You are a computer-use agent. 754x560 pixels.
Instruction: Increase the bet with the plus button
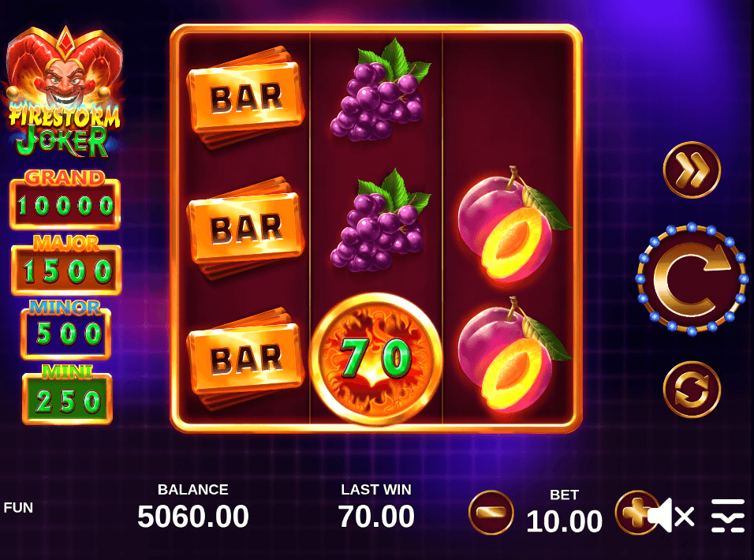(x=634, y=513)
